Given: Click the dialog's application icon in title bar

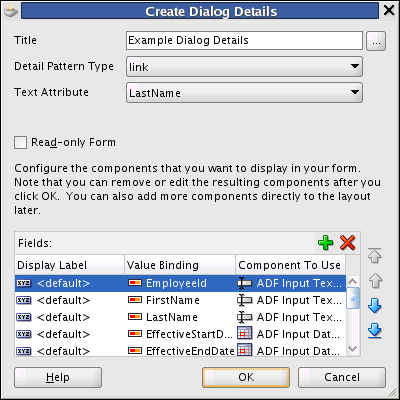Looking at the screenshot, I should (10, 11).
